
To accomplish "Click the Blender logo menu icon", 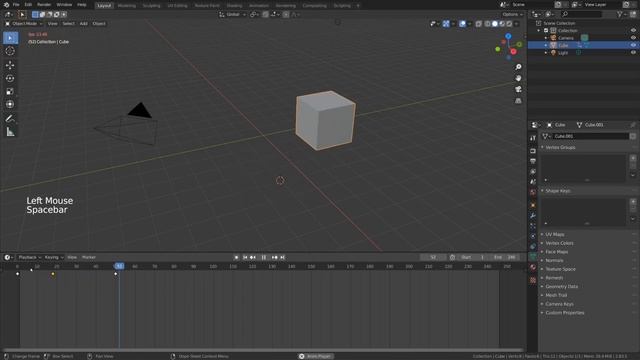I will 6,5.
